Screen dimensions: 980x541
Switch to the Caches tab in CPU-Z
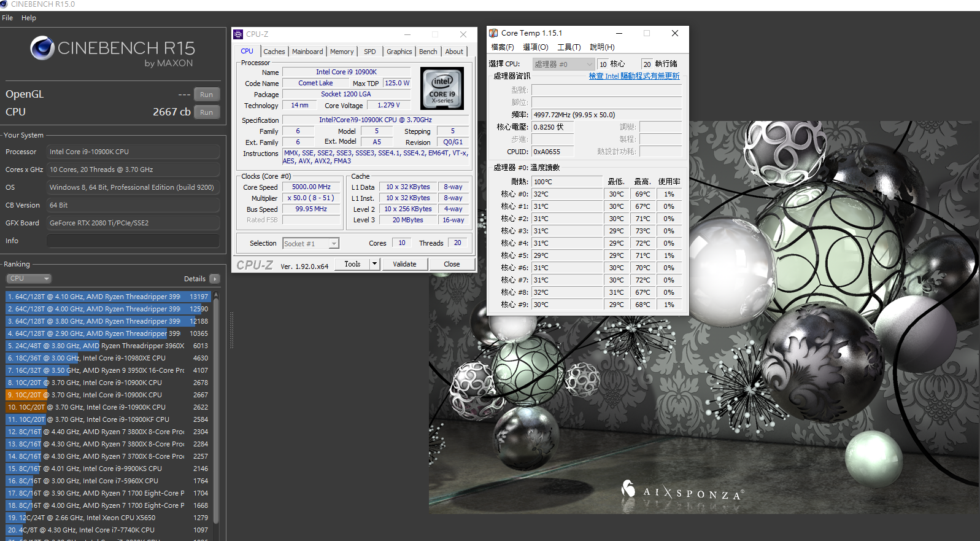point(274,52)
